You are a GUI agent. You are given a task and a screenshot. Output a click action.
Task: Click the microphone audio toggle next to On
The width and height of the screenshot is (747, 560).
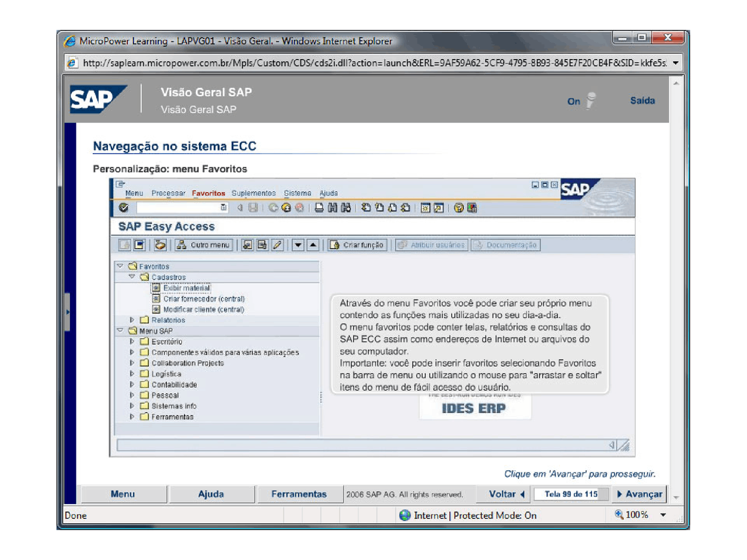point(589,100)
